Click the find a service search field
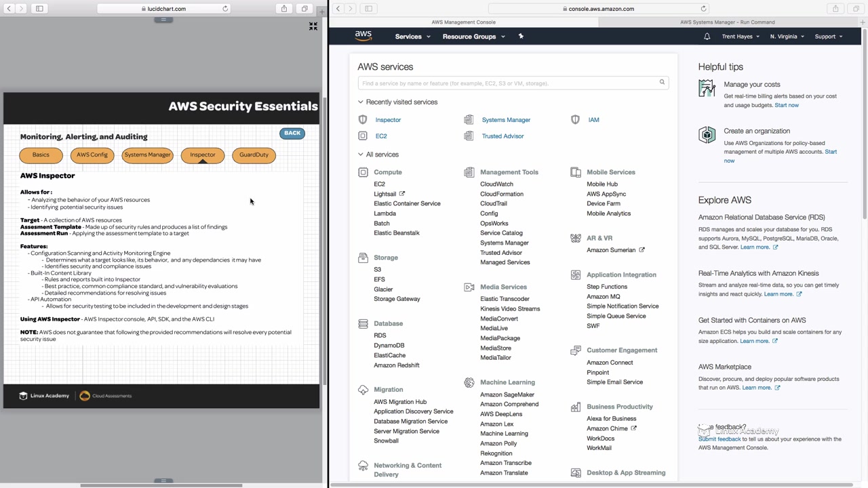 pyautogui.click(x=509, y=83)
